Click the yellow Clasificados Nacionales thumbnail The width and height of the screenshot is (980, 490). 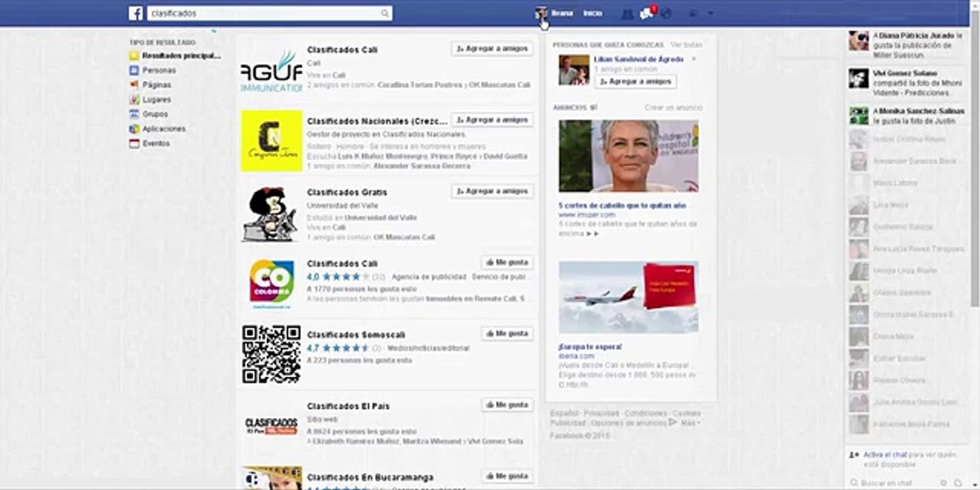pos(272,141)
